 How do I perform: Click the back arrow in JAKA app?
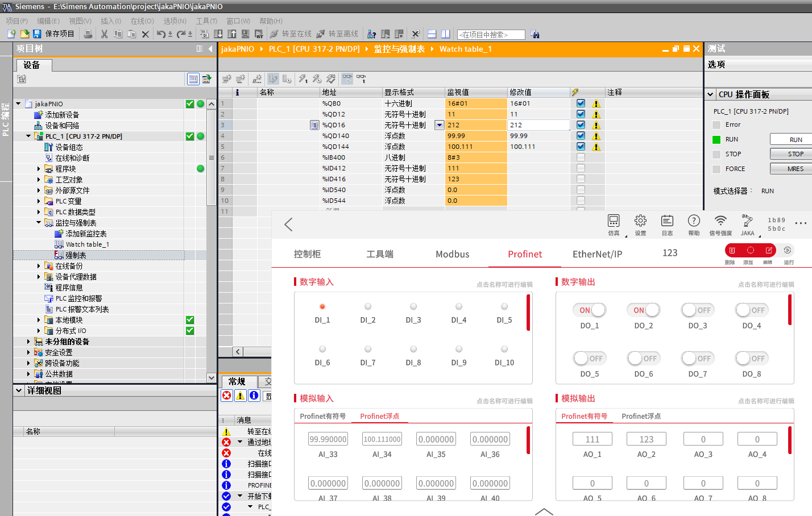(x=288, y=224)
